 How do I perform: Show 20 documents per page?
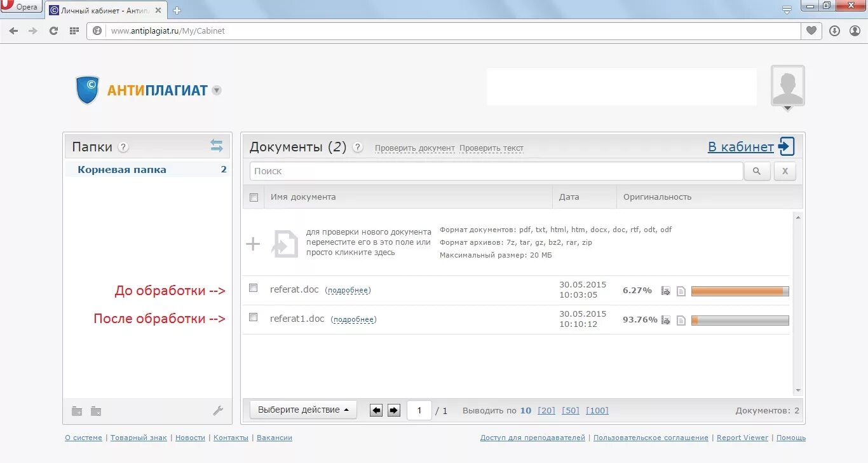546,411
